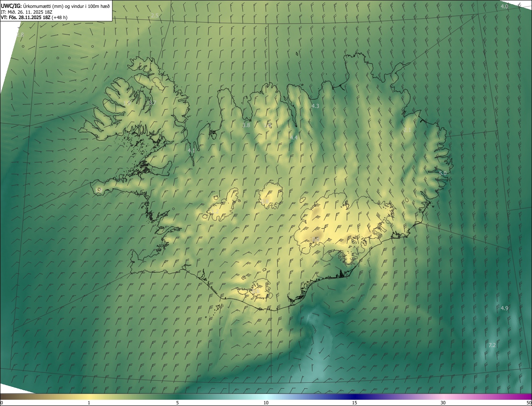Click the '1.2' value label on the glacier
The width and height of the screenshot is (532, 406).
click(x=215, y=212)
